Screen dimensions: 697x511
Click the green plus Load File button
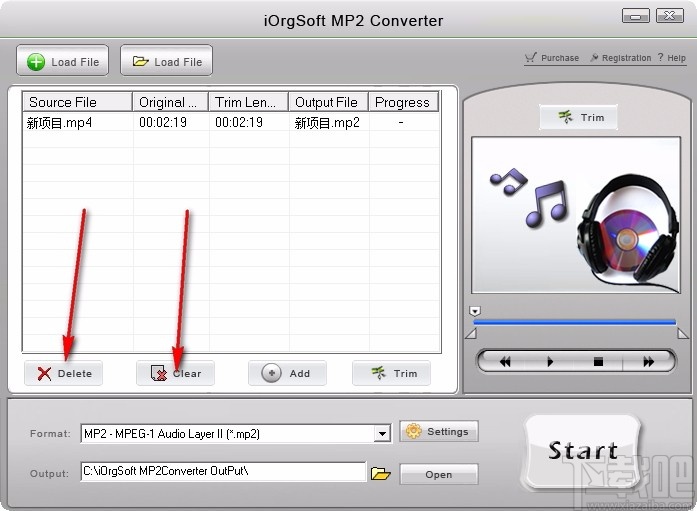63,61
